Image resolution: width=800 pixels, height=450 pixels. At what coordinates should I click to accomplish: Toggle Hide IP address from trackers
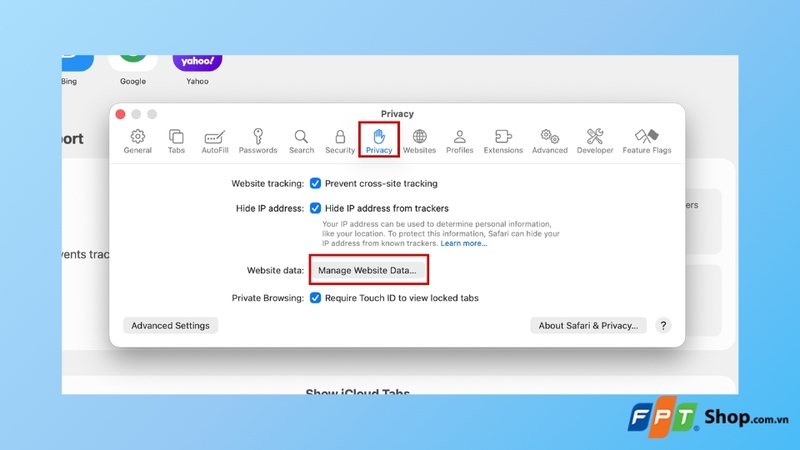click(315, 208)
